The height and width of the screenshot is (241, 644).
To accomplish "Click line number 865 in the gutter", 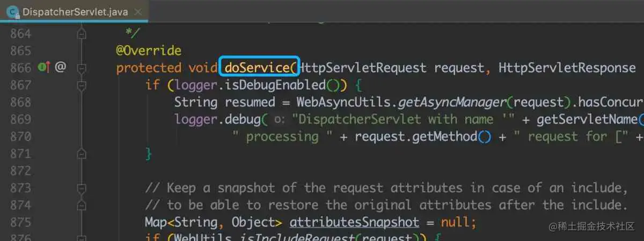I will [21, 50].
